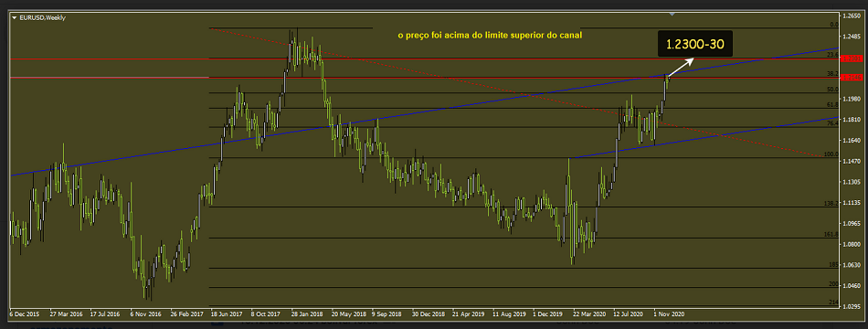
Task: Select the 50.0 Fibonacci level label
Action: point(832,90)
